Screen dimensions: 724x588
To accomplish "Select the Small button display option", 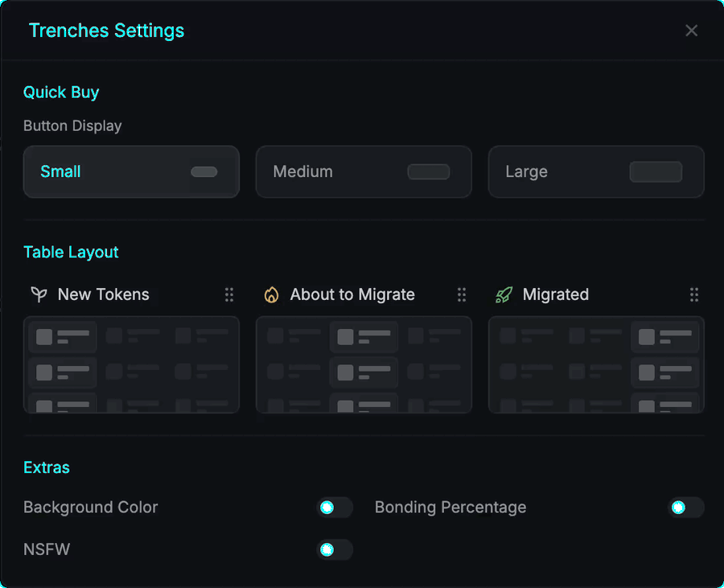I will (x=131, y=171).
